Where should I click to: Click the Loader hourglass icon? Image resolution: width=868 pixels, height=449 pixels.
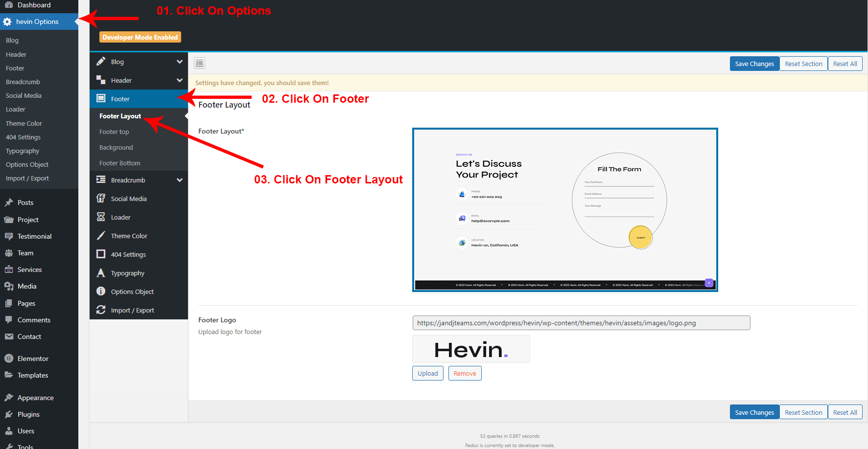click(x=101, y=217)
